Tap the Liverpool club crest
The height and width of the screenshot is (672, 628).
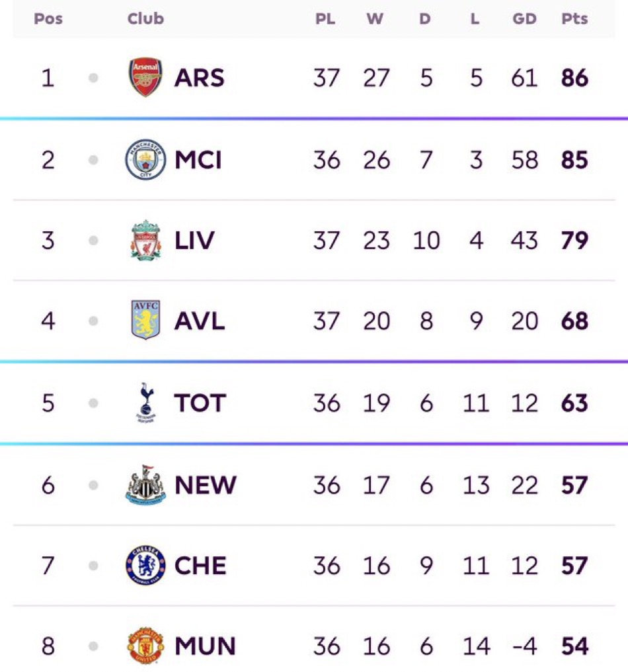pos(145,241)
